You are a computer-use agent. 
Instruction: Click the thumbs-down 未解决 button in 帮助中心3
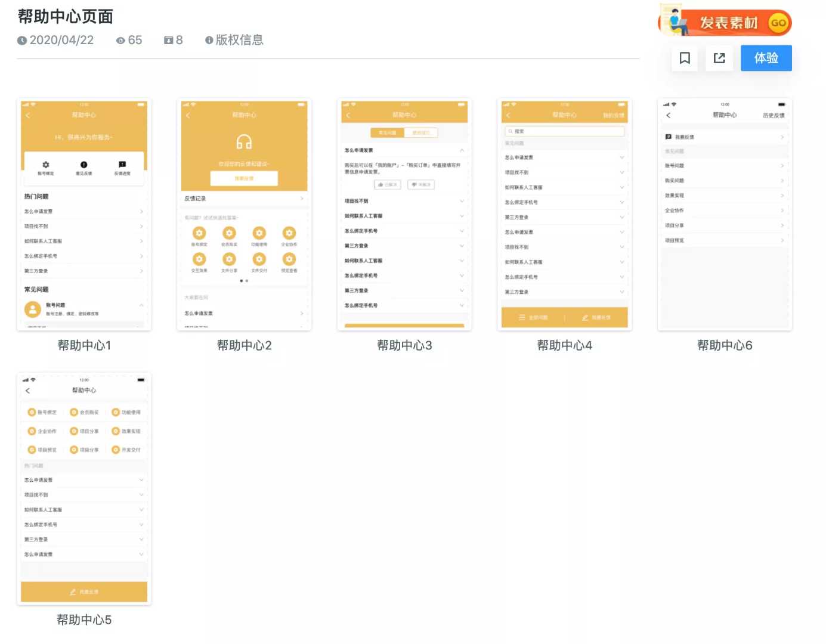pyautogui.click(x=421, y=185)
